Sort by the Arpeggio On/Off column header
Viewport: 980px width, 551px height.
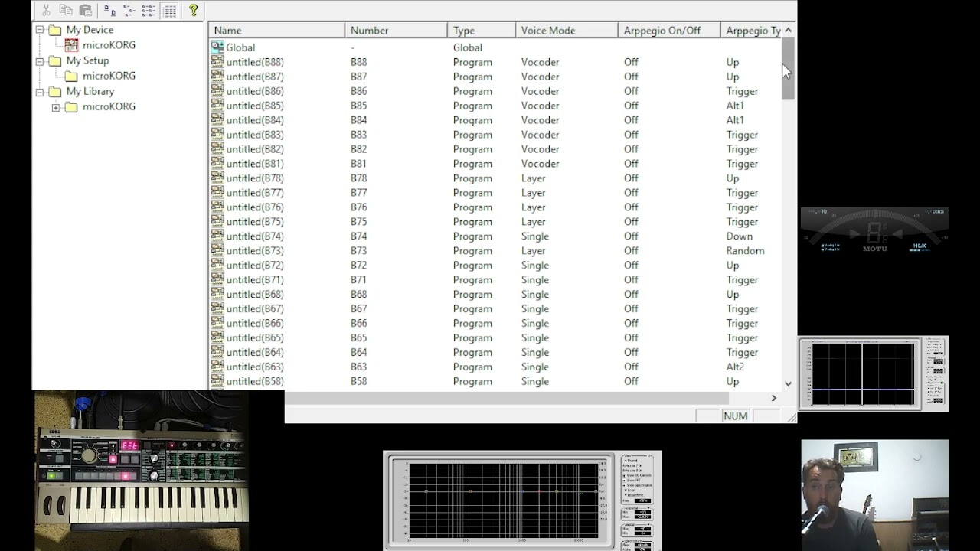pos(669,31)
